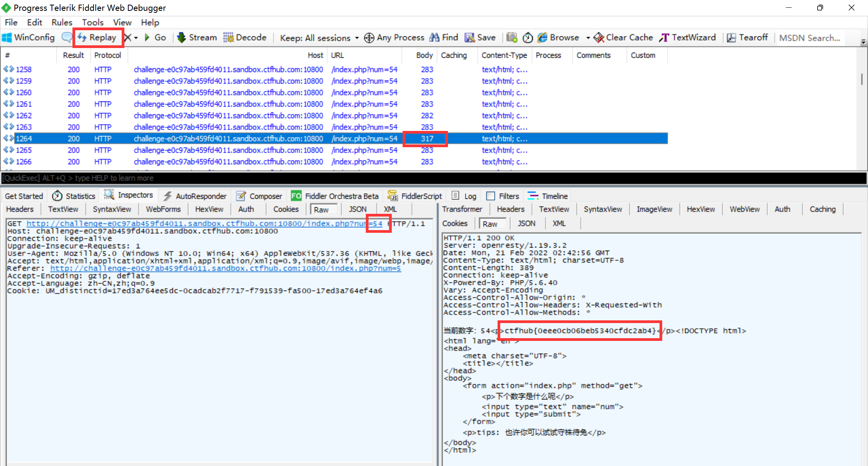Click the WinConfig toolbar icon
Screen dimensions: 868x466
7,38
